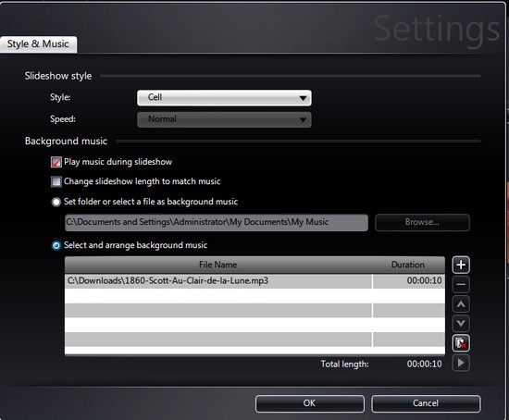Viewport: 509px width, 420px height.
Task: Click the Style dropdown arrow
Action: click(x=303, y=98)
